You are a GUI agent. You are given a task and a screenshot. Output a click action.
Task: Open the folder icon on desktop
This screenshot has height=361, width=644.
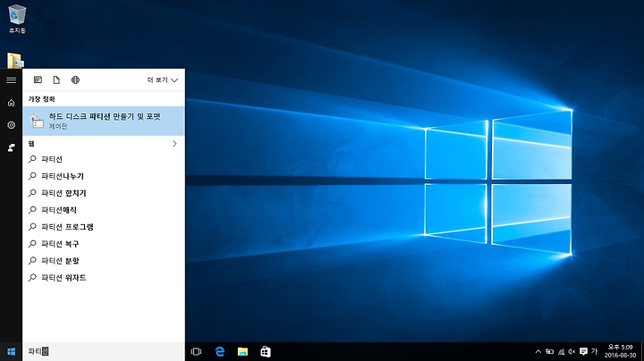coord(15,61)
